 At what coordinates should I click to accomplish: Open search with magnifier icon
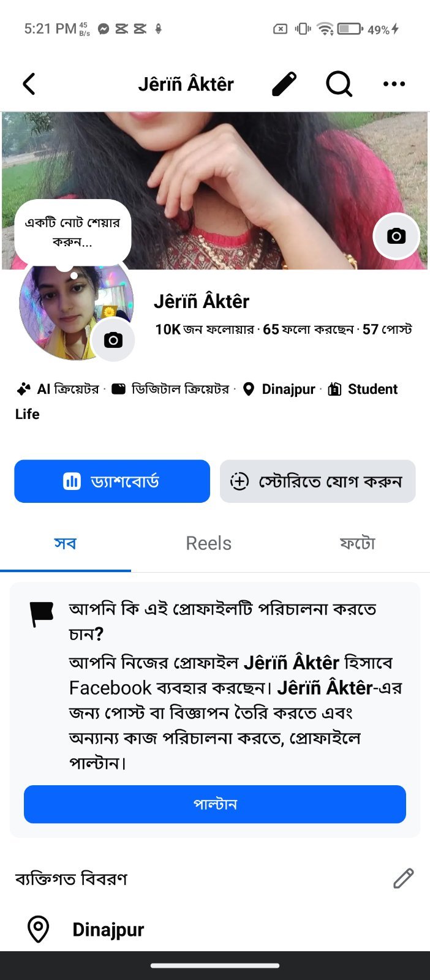tap(339, 84)
